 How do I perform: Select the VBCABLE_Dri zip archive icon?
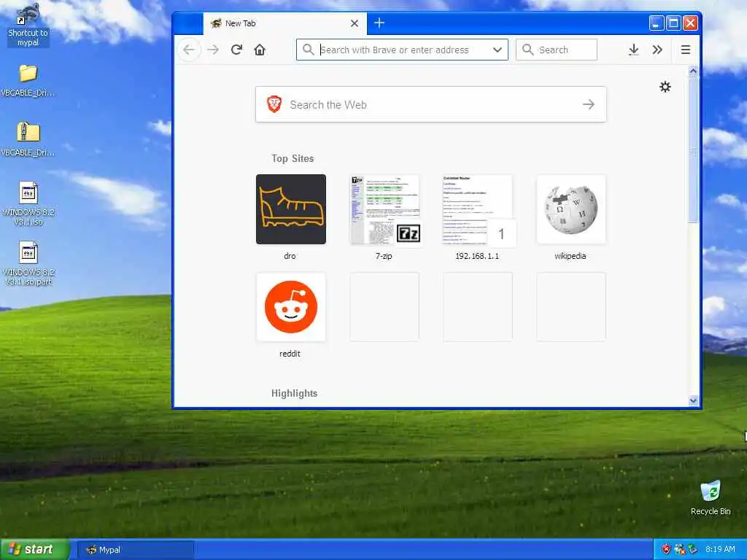tap(28, 139)
